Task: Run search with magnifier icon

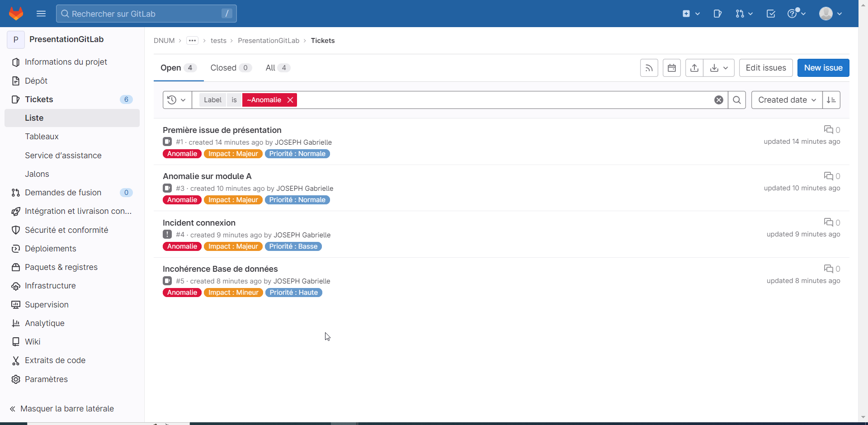Action: 736,100
